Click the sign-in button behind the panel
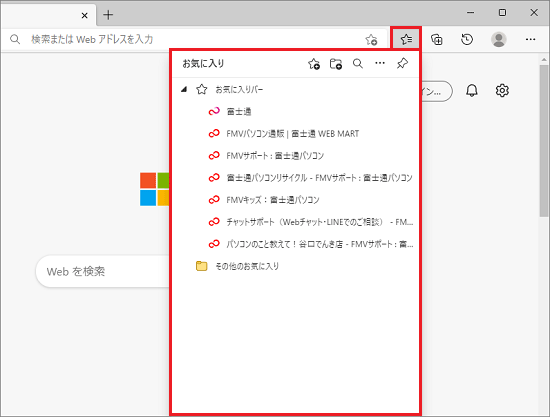 tap(437, 92)
